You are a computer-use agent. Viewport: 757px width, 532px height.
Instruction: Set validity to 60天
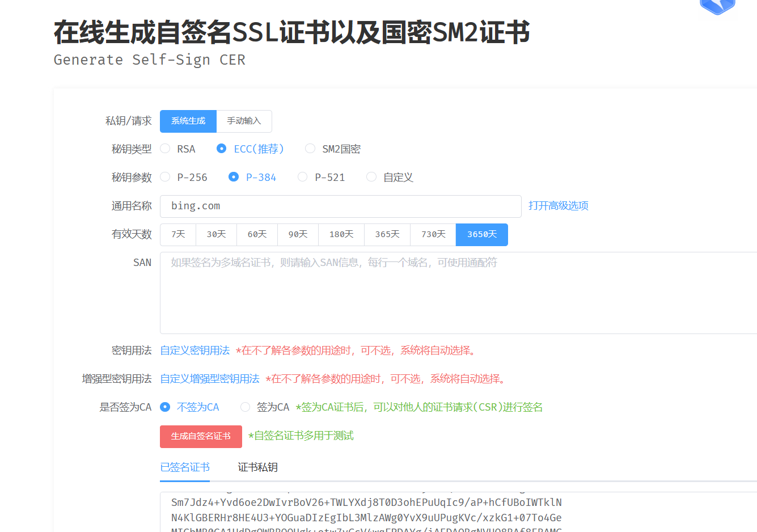point(257,235)
